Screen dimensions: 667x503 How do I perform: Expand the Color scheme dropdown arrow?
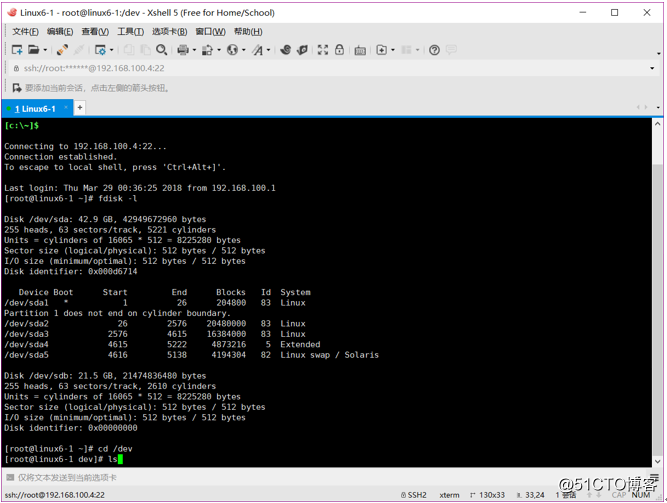[x=219, y=50]
